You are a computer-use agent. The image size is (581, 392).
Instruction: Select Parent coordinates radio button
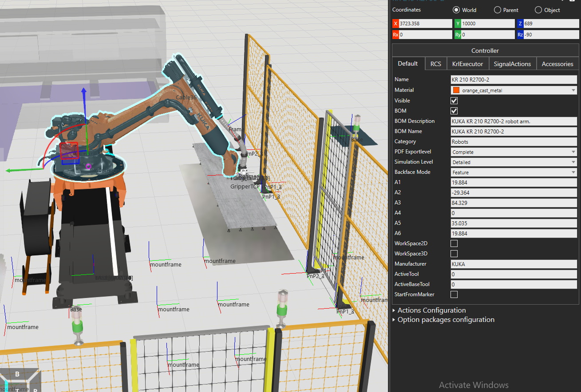498,10
